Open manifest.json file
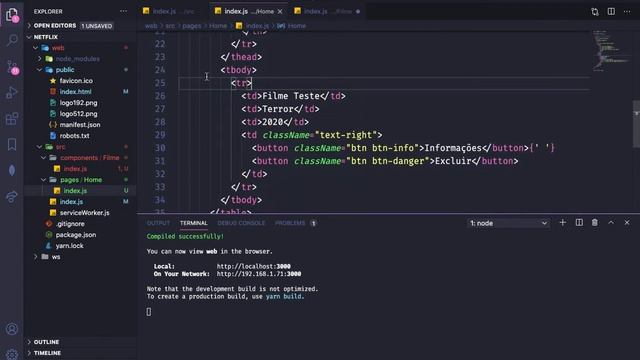The width and height of the screenshot is (640, 360). tap(80, 125)
